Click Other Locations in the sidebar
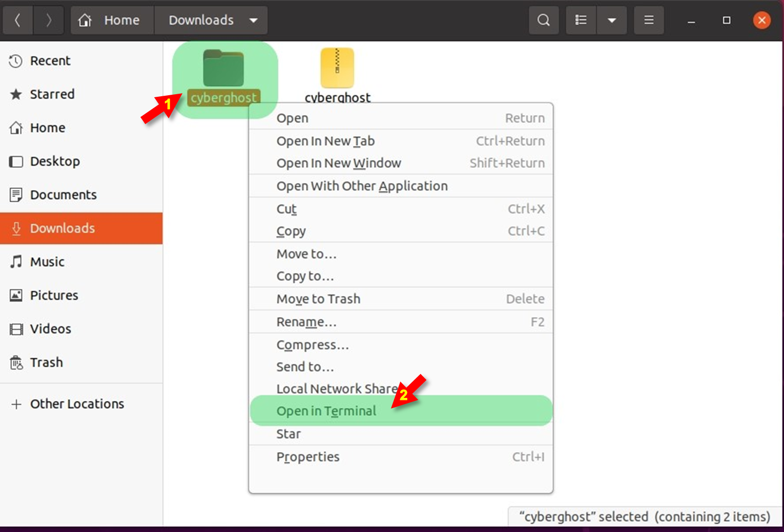Viewport: 784px width, 532px height. point(81,404)
